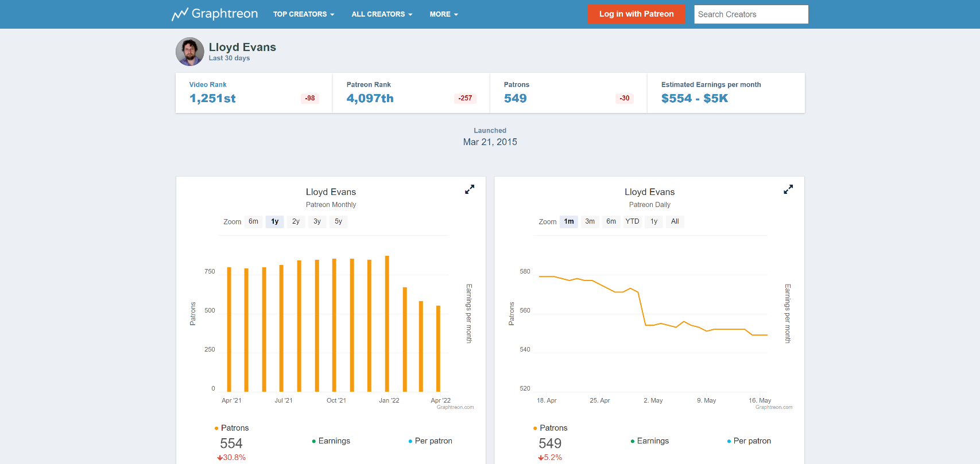Open the TOP CREATORS dropdown menu
This screenshot has height=464, width=980.
pos(304,14)
